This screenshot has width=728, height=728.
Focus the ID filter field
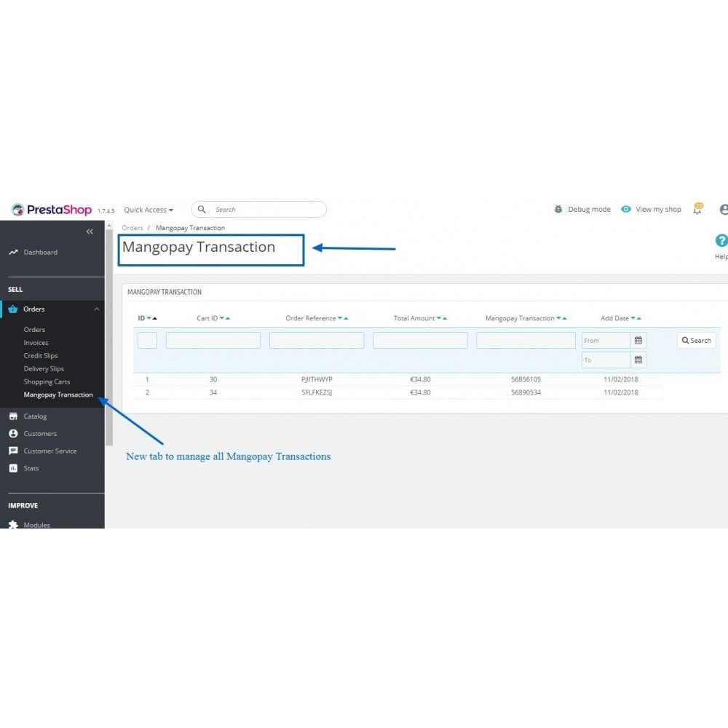pyautogui.click(x=147, y=341)
